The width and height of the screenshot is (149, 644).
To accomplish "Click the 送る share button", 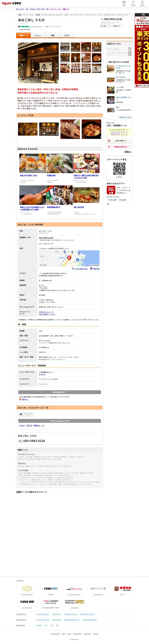I will [x=103, y=26].
